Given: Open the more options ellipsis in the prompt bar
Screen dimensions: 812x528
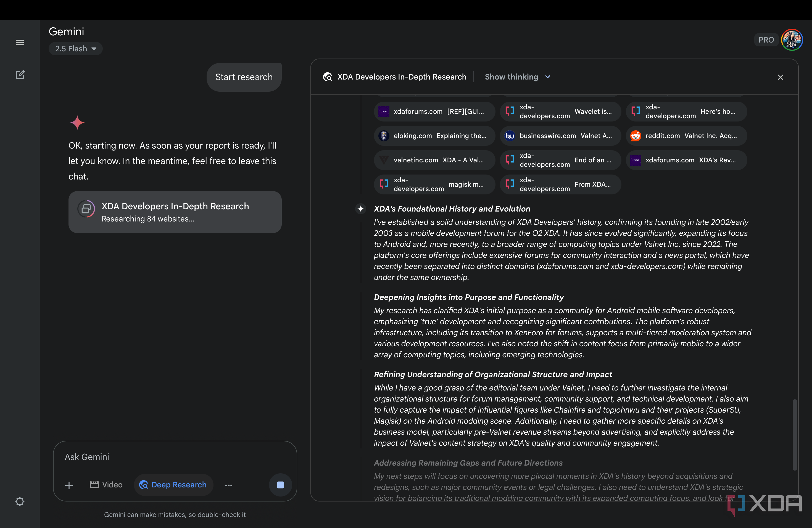Looking at the screenshot, I should click(x=229, y=485).
